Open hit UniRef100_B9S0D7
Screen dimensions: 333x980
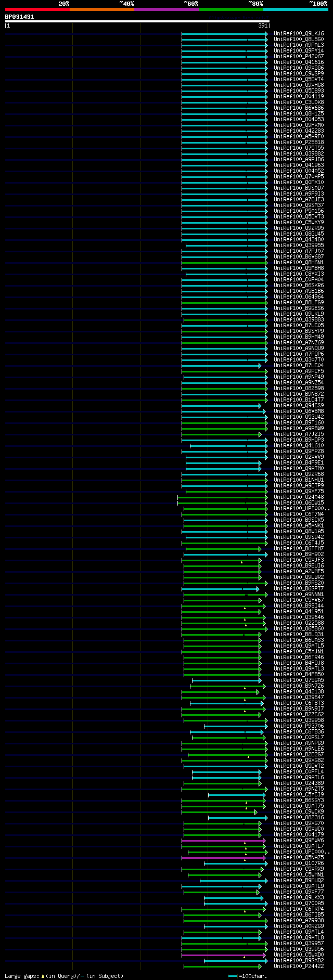click(299, 188)
